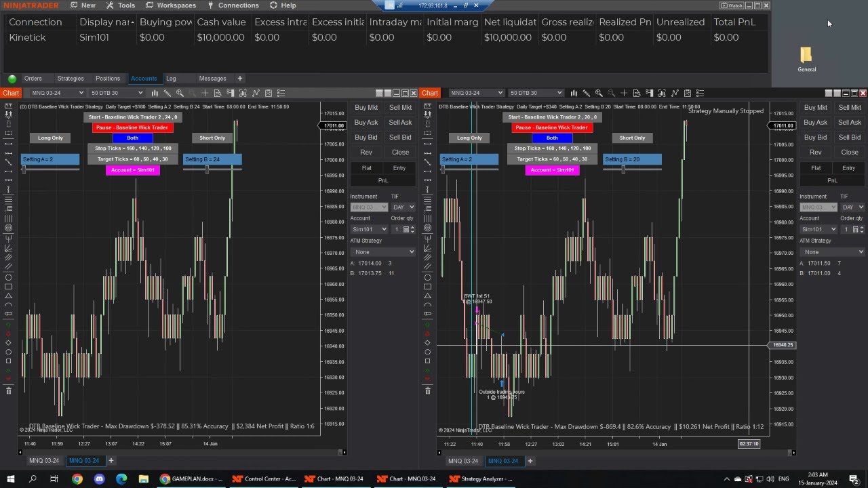Expand Sim101 account dropdown in left Chart Trader
Viewport: 868px width, 488px height.
[x=369, y=229]
